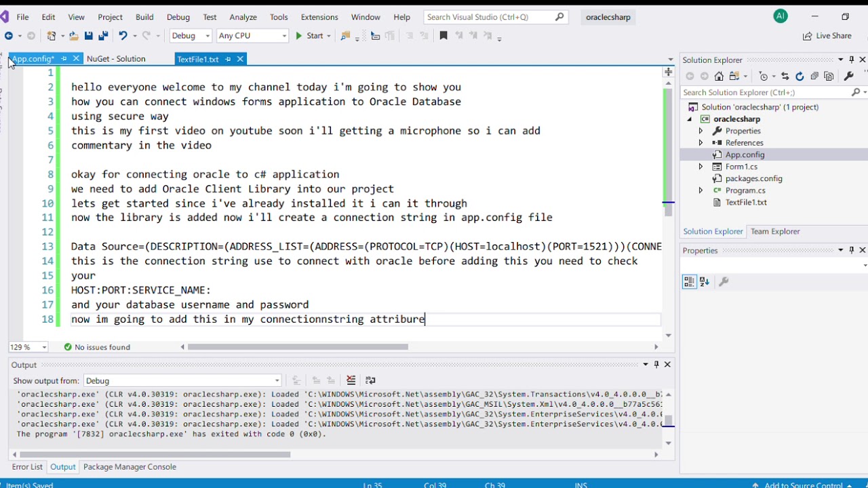Switch to the Error List tab
868x488 pixels.
[x=27, y=467]
